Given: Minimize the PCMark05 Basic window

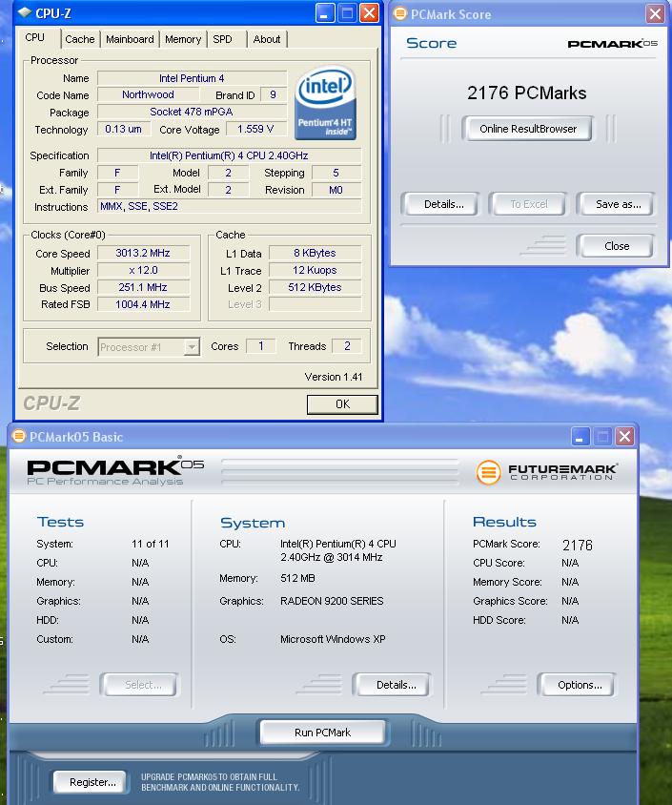Looking at the screenshot, I should click(x=580, y=437).
